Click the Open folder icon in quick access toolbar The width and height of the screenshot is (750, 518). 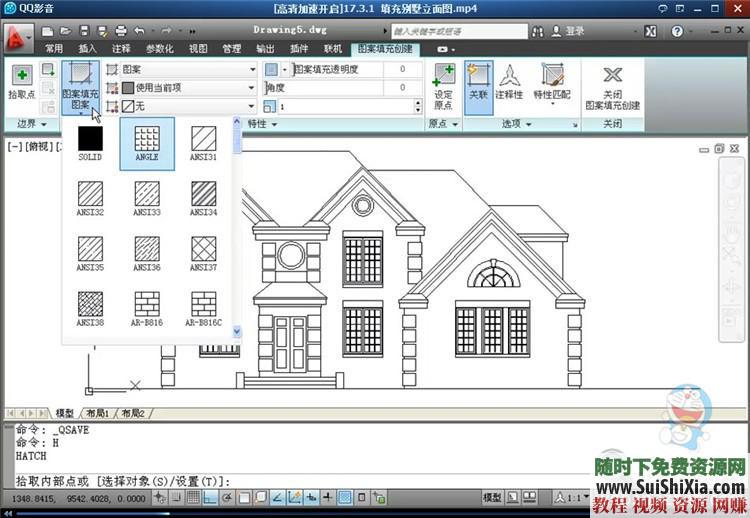pyautogui.click(x=66, y=32)
